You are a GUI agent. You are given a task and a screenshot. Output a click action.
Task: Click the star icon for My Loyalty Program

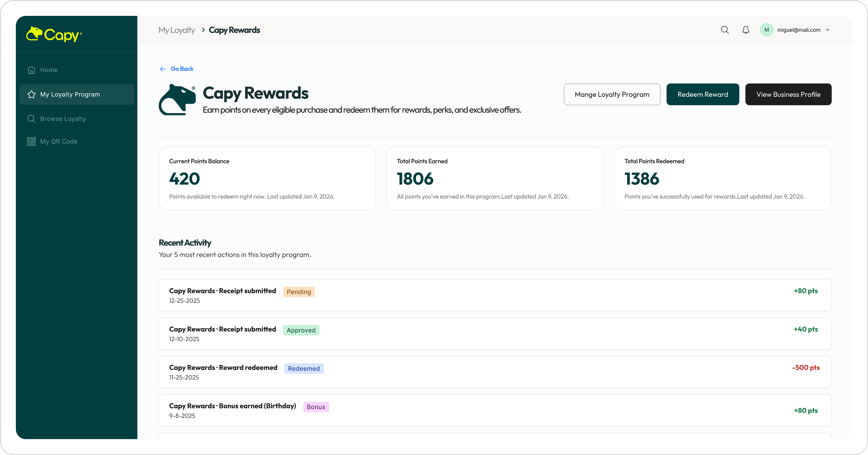pos(31,94)
